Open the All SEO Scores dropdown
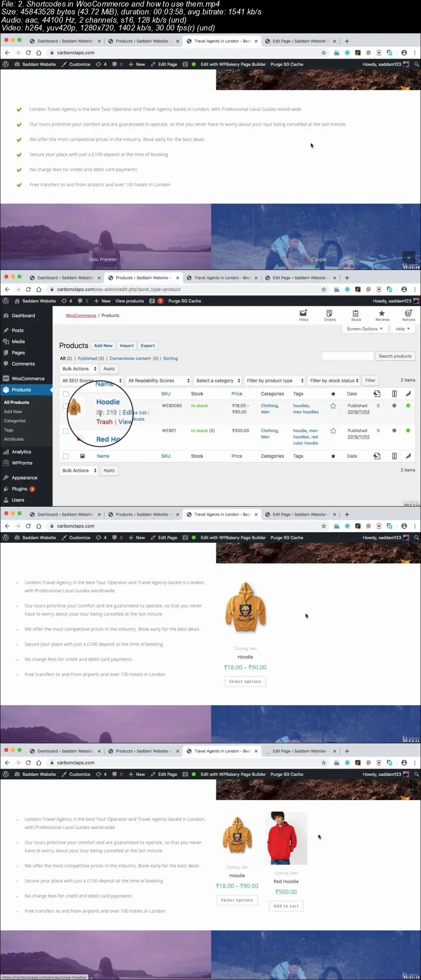 [91, 381]
